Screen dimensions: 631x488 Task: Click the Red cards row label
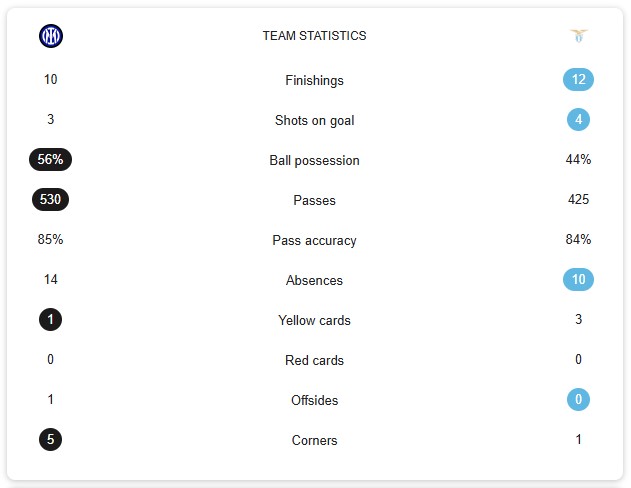[x=314, y=360]
